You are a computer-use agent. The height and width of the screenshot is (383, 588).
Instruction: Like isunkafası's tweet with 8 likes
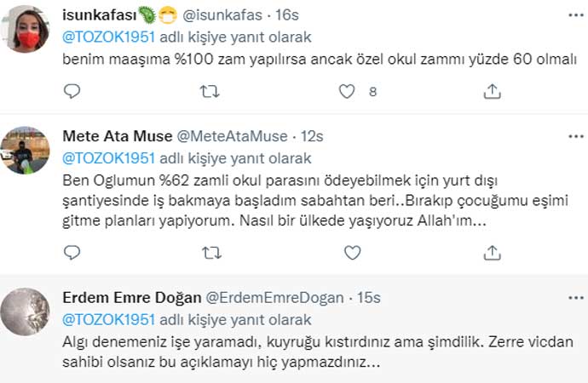tap(347, 91)
